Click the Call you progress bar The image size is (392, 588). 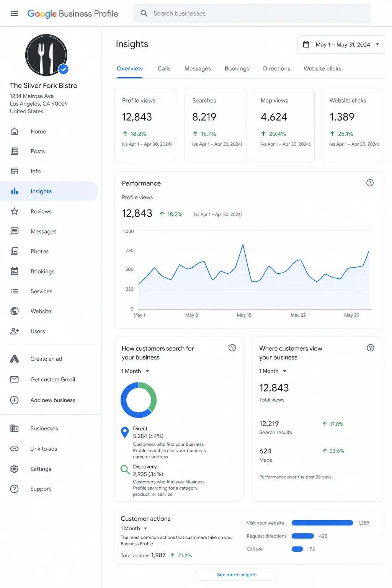(x=297, y=549)
